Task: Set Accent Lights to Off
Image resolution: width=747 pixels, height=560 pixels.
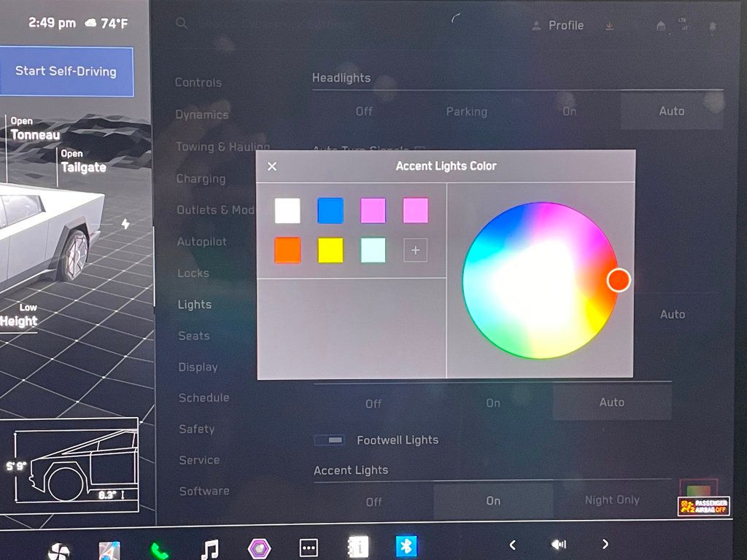Action: 373,502
